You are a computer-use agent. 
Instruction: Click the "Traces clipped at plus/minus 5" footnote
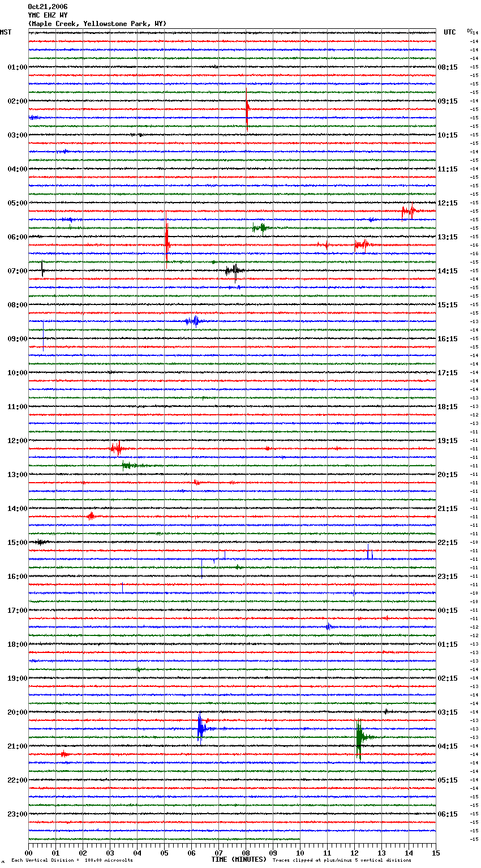click(x=342, y=860)
